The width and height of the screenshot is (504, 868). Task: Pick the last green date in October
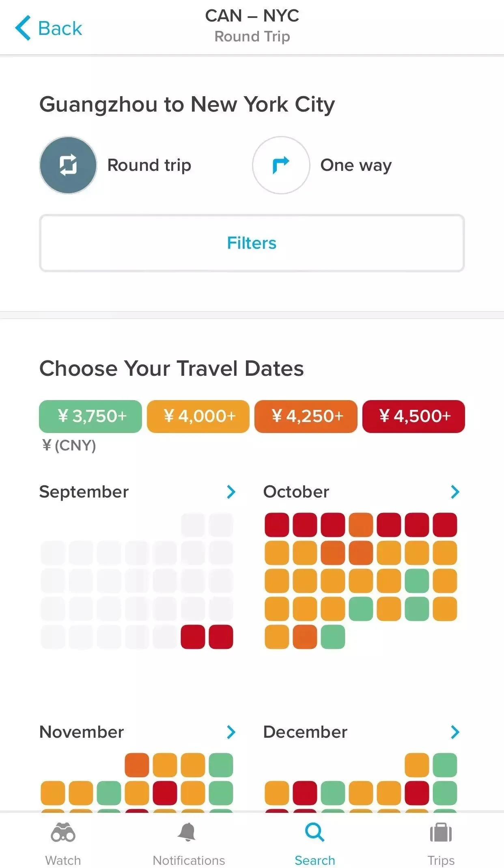coord(333,637)
